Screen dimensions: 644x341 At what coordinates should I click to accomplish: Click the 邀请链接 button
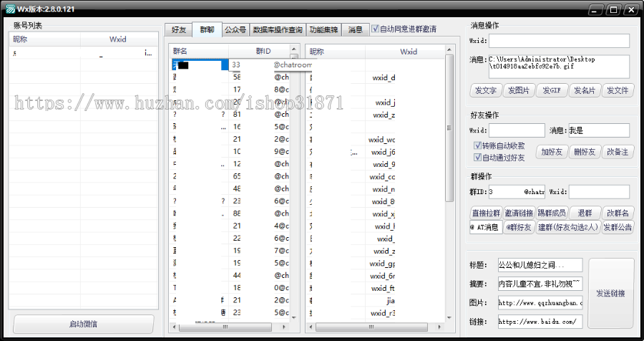pyautogui.click(x=519, y=213)
